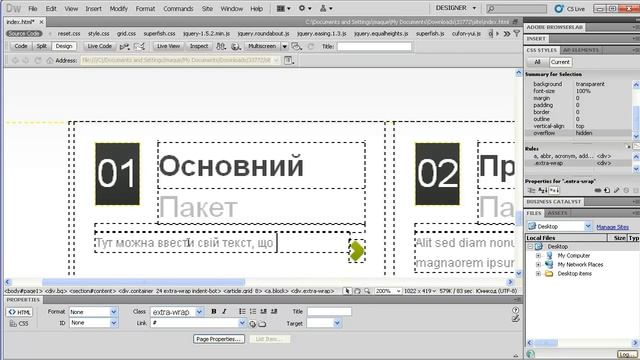Click the Unordered List icon
This screenshot has height=360, width=640.
point(242,311)
